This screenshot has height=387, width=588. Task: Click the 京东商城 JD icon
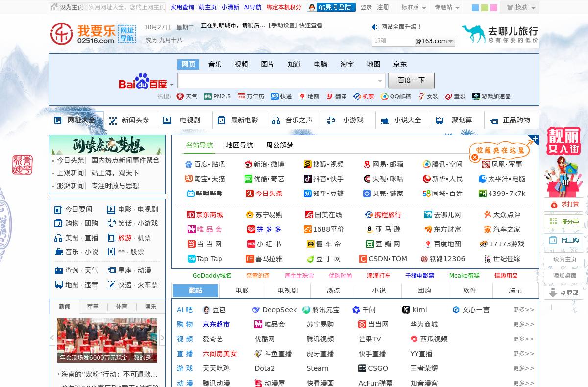(x=191, y=215)
